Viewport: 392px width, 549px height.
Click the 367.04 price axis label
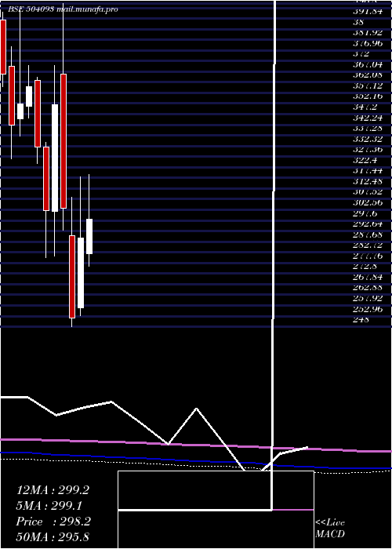(x=368, y=64)
